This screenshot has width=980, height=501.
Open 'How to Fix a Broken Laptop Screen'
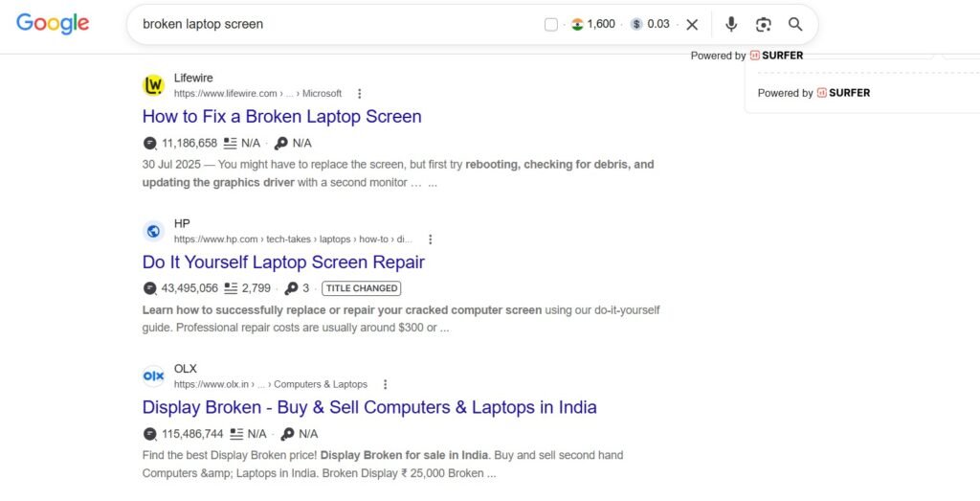pos(282,116)
